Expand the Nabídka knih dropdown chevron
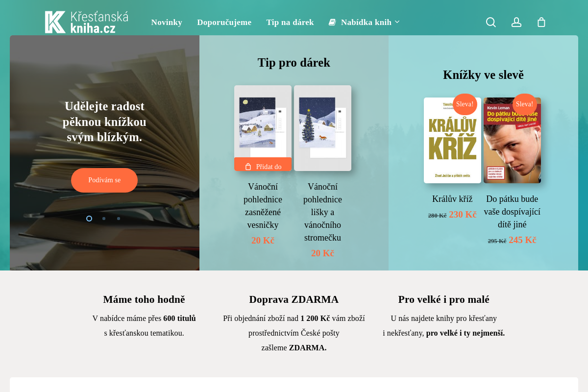Image resolution: width=588 pixels, height=392 pixels. [397, 22]
